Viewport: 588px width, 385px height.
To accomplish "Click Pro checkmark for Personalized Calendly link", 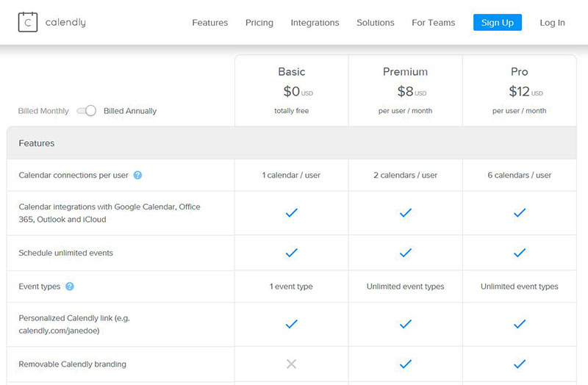I will tap(520, 324).
